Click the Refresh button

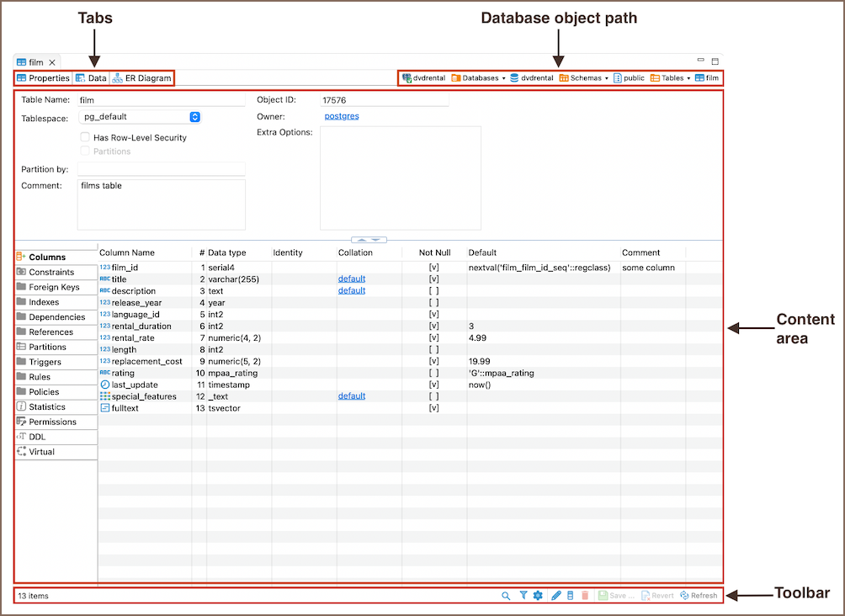point(699,596)
